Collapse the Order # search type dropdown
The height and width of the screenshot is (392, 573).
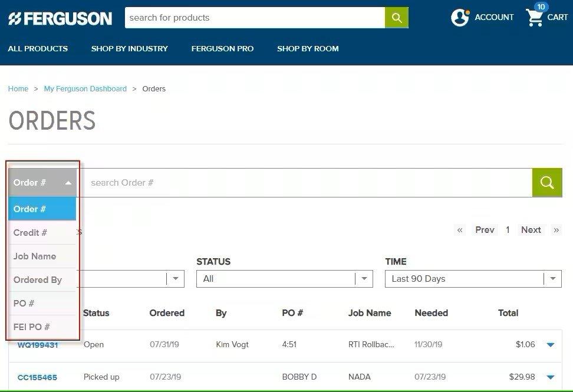tap(42, 182)
